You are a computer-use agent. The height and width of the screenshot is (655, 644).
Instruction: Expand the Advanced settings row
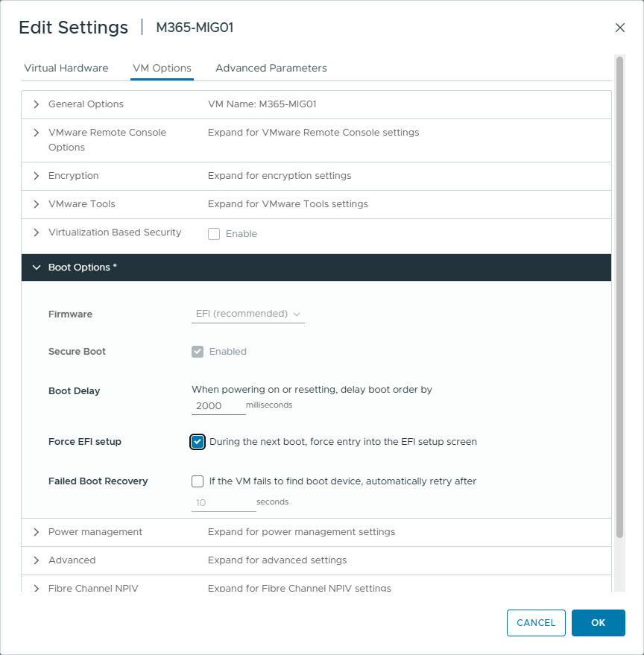(36, 560)
